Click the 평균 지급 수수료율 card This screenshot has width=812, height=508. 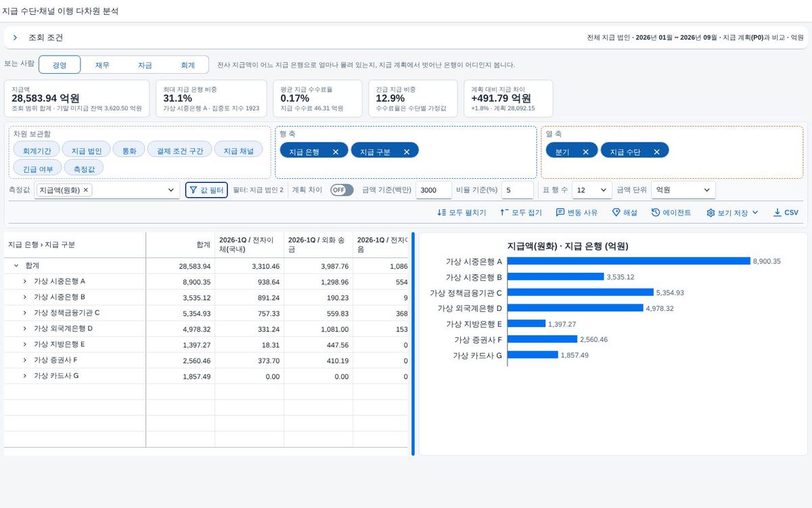point(317,98)
